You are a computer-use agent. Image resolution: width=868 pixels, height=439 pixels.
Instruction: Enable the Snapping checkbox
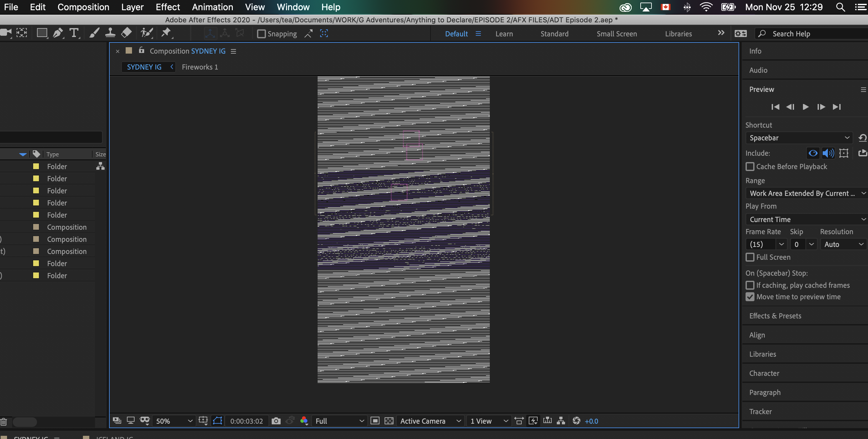coord(261,34)
